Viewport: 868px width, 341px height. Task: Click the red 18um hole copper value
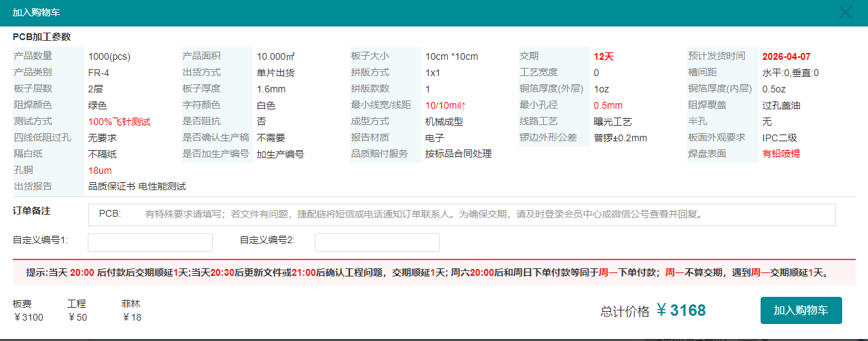(x=100, y=170)
